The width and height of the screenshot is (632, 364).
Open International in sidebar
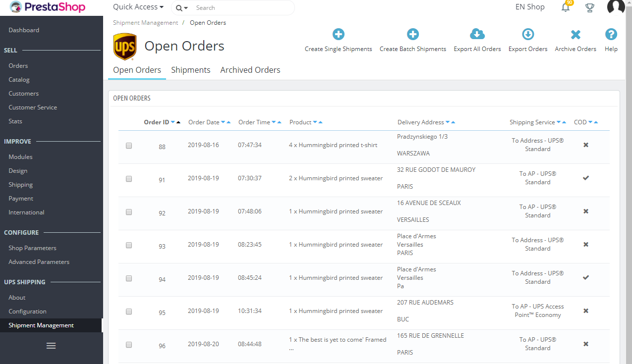click(26, 212)
